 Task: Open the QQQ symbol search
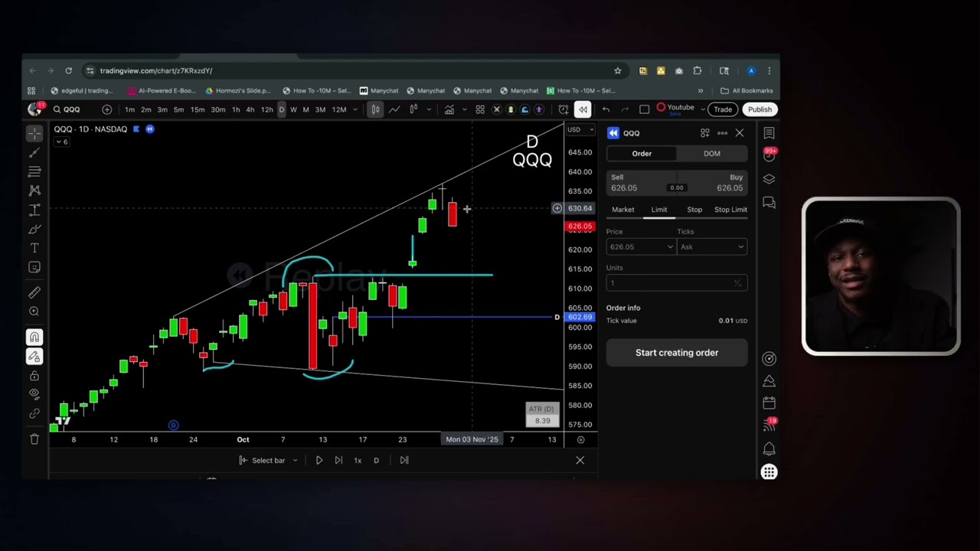(x=67, y=109)
